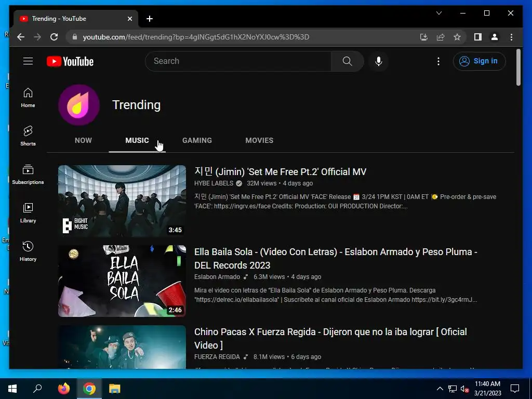Image resolution: width=532 pixels, height=399 pixels.
Task: Click the Sign in button
Action: click(480, 61)
